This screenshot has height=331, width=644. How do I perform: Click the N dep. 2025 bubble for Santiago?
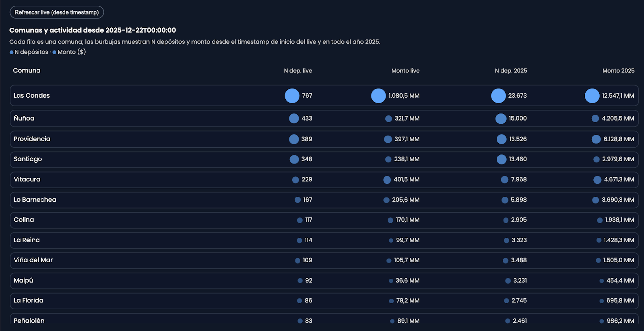click(502, 159)
